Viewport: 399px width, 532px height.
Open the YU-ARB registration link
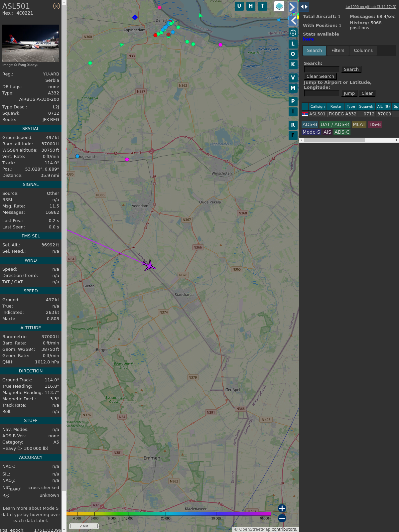coord(51,74)
